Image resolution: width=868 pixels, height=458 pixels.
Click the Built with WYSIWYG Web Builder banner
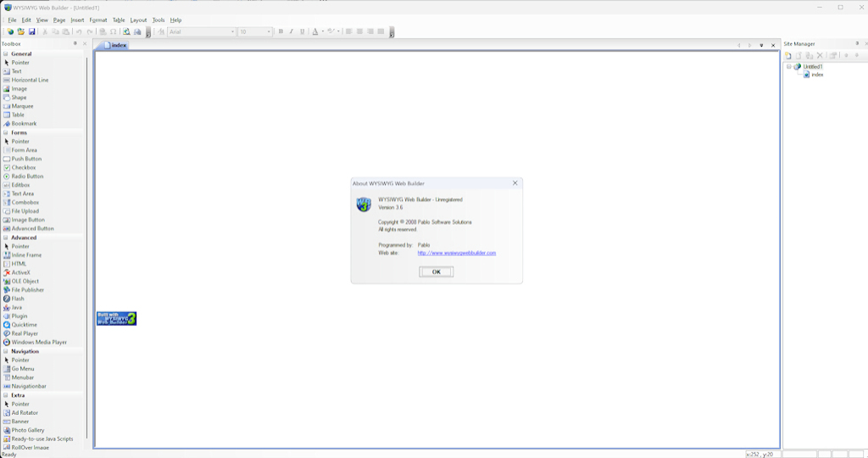pos(117,318)
